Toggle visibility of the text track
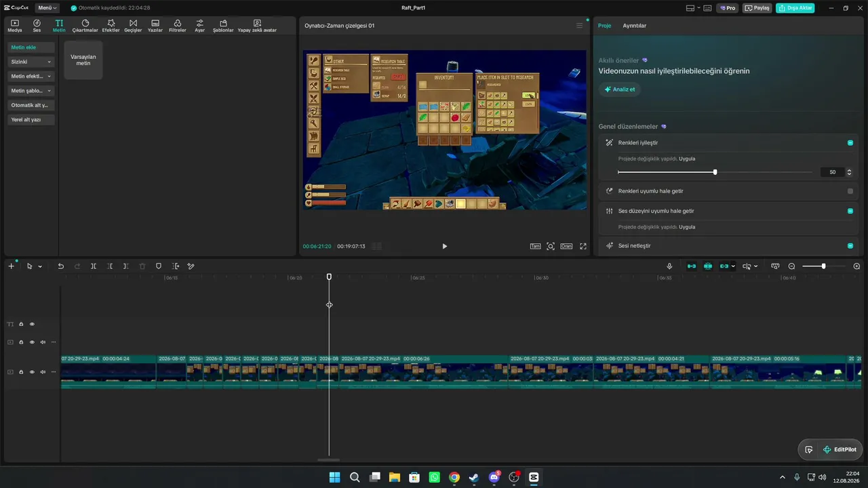 pyautogui.click(x=32, y=324)
